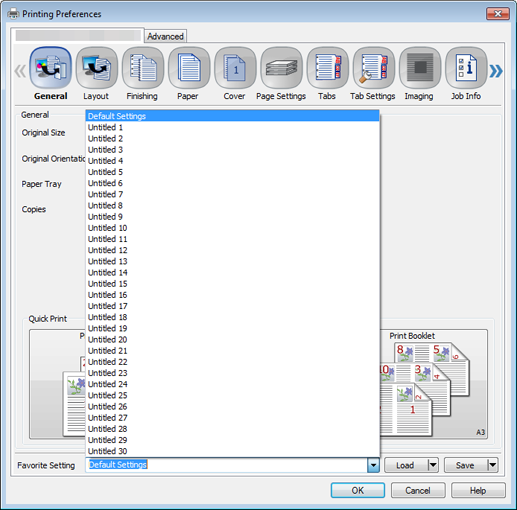Choose Untitled 5 from the list
Screen dimensions: 517x510
[232, 172]
